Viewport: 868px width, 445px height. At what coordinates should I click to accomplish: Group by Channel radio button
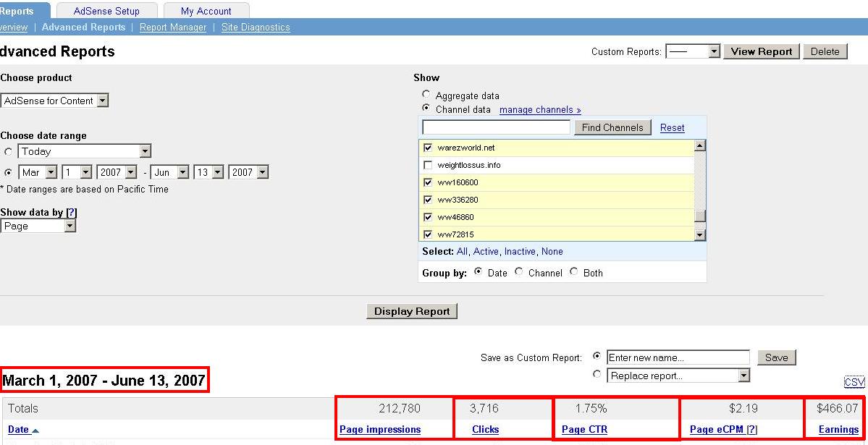[518, 272]
